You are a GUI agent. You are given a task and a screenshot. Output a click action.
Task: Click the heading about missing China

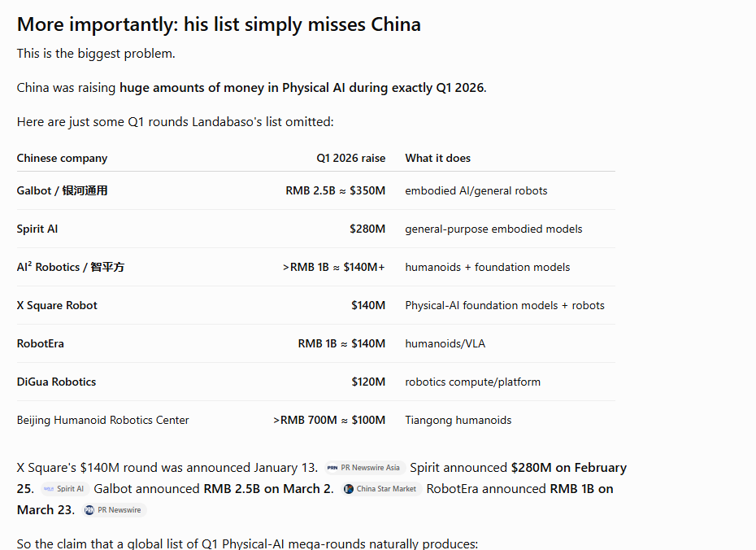(x=219, y=24)
